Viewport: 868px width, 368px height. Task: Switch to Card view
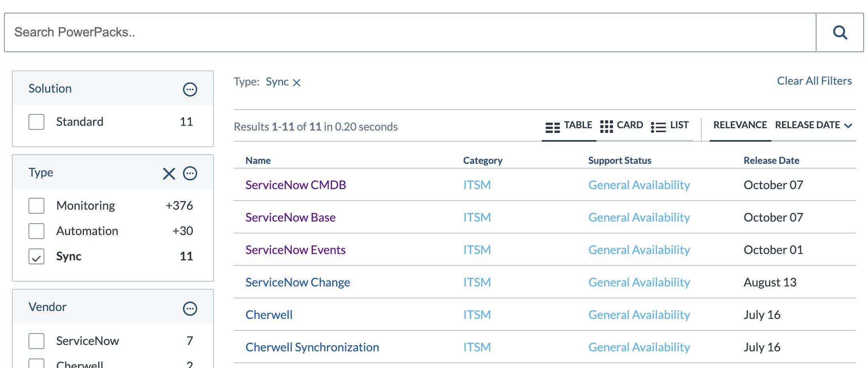(621, 126)
